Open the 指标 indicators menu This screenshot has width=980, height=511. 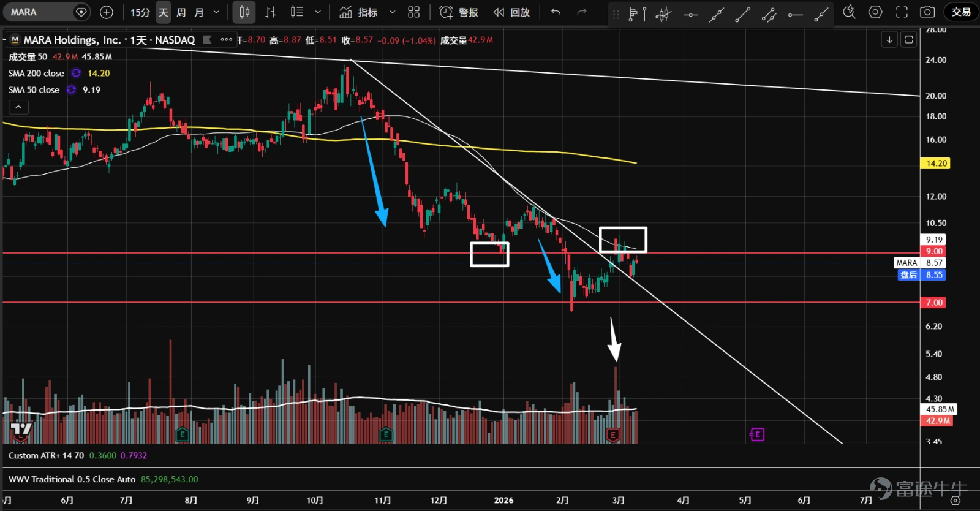(x=359, y=12)
